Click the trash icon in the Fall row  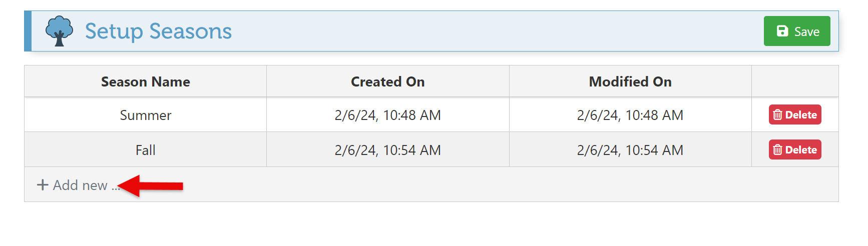(x=777, y=150)
